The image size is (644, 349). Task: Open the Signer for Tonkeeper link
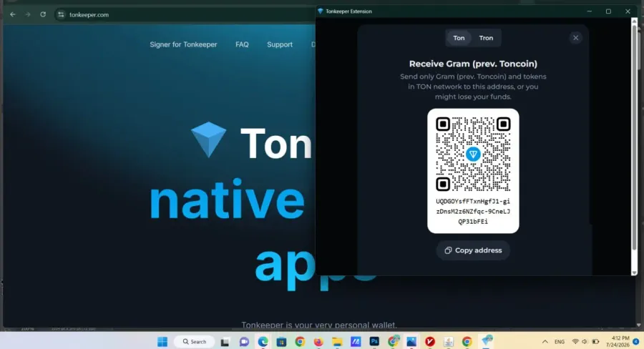[183, 44]
